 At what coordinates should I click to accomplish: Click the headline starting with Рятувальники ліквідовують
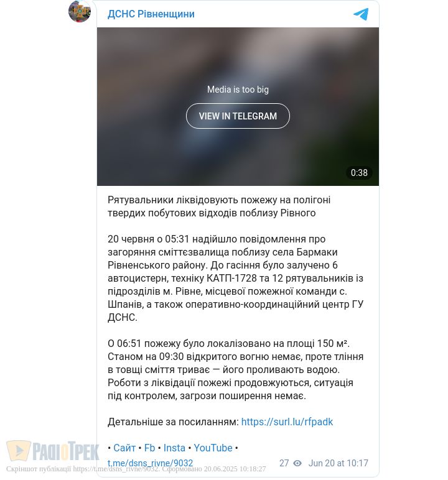[219, 206]
